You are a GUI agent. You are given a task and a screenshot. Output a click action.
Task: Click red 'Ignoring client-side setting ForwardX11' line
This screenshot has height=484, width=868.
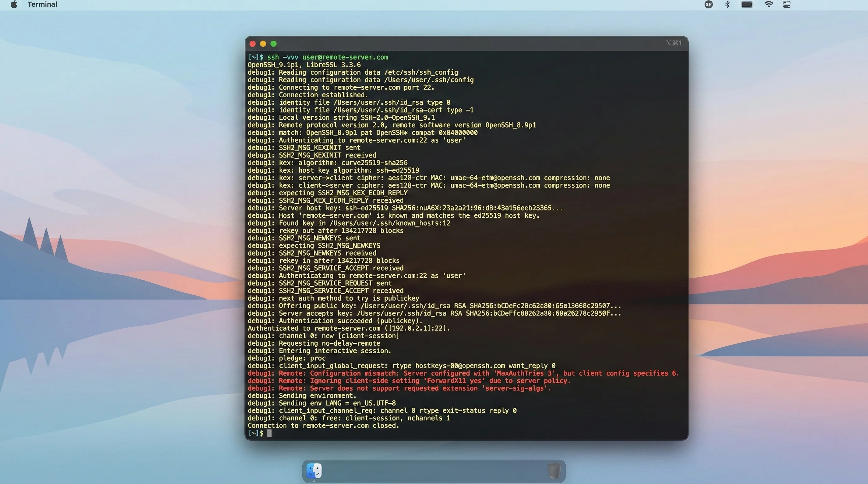coord(409,381)
